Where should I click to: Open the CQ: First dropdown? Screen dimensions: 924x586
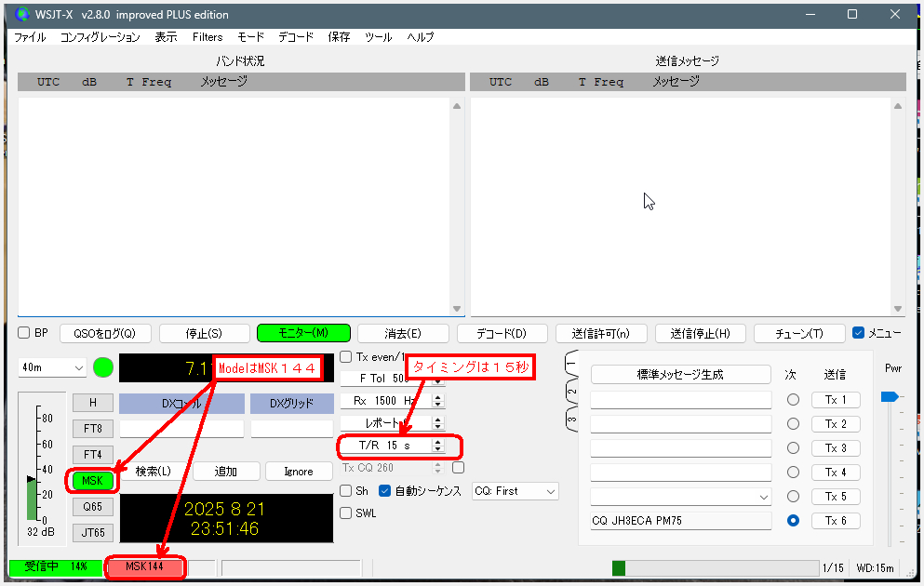pyautogui.click(x=516, y=491)
